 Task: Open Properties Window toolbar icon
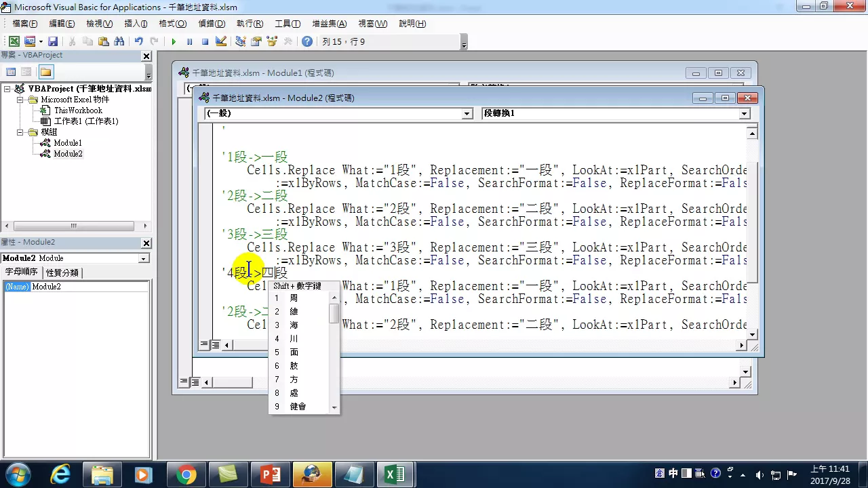tap(256, 41)
